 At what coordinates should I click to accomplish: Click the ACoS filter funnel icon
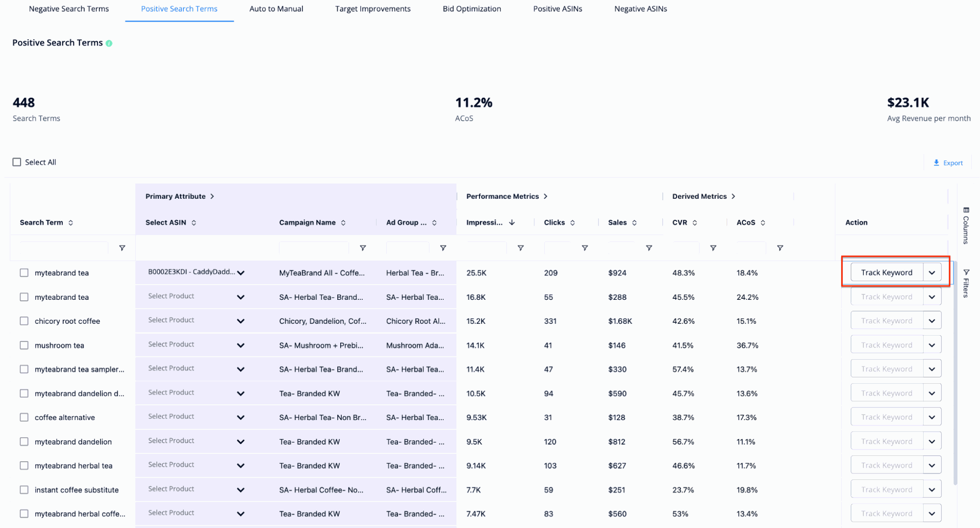(x=779, y=248)
